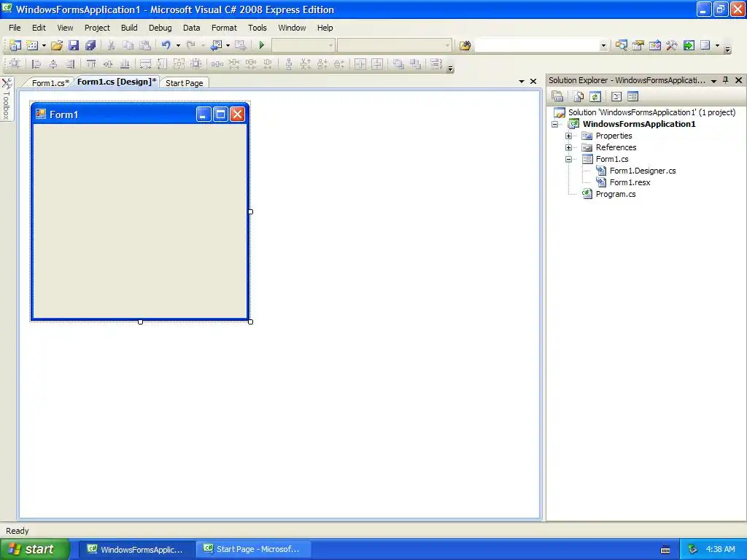The height and width of the screenshot is (560, 747).
Task: Open the Undo history dropdown arrow
Action: pyautogui.click(x=178, y=45)
